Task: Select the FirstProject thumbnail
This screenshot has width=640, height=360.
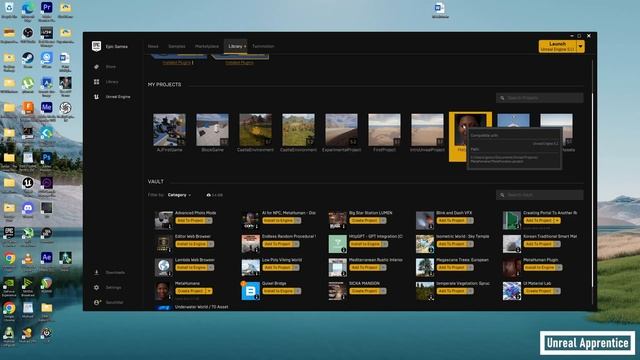Action: [x=384, y=130]
